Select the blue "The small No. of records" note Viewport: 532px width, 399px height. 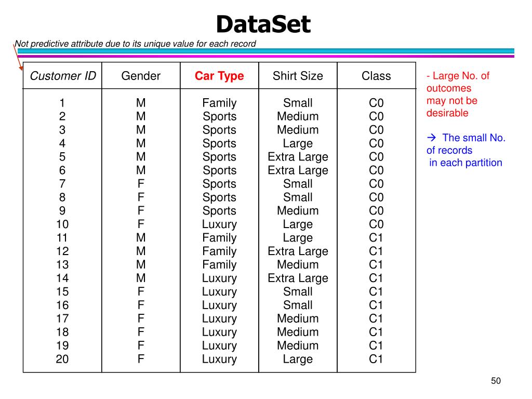click(466, 150)
